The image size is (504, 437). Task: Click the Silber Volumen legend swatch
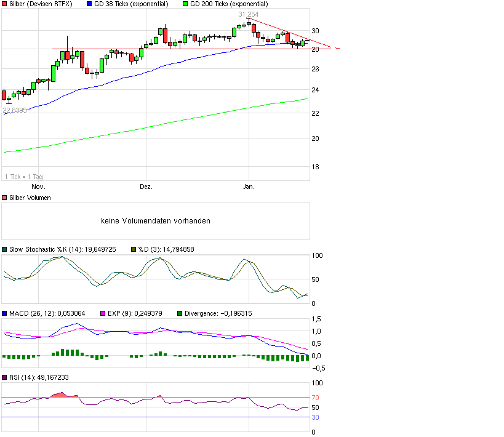[4, 198]
